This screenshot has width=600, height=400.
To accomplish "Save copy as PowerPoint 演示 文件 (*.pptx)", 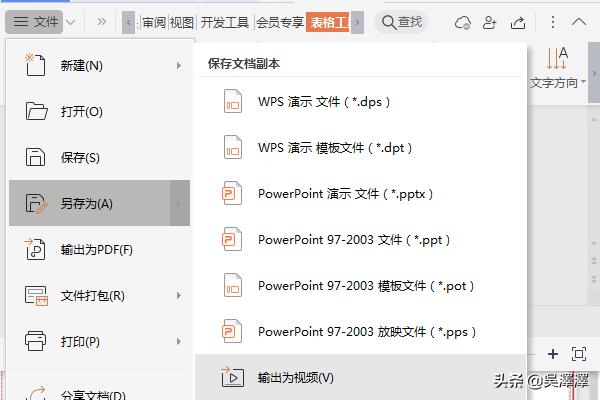I will (360, 194).
